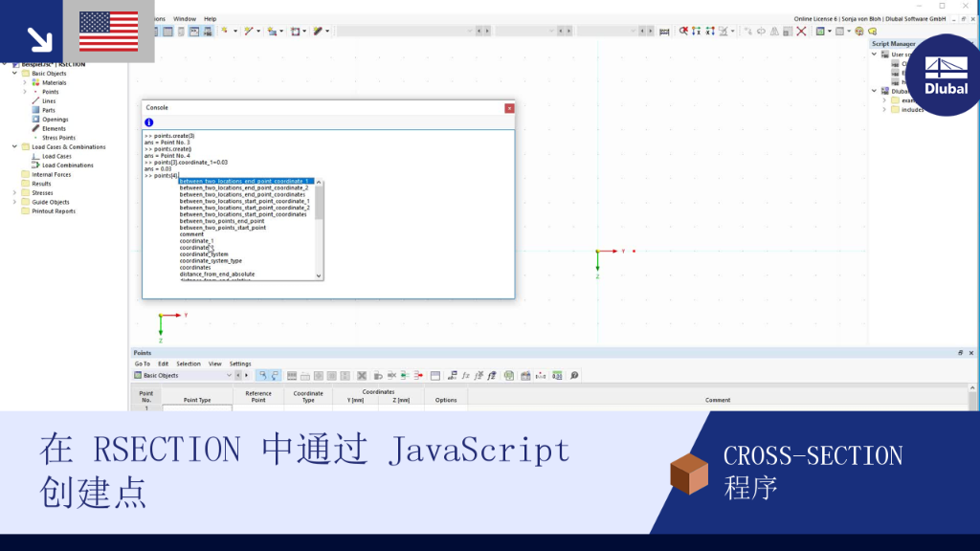Screen dimensions: 980x551
Task: Click the fx formula icon in Points toolbar
Action: (x=466, y=375)
